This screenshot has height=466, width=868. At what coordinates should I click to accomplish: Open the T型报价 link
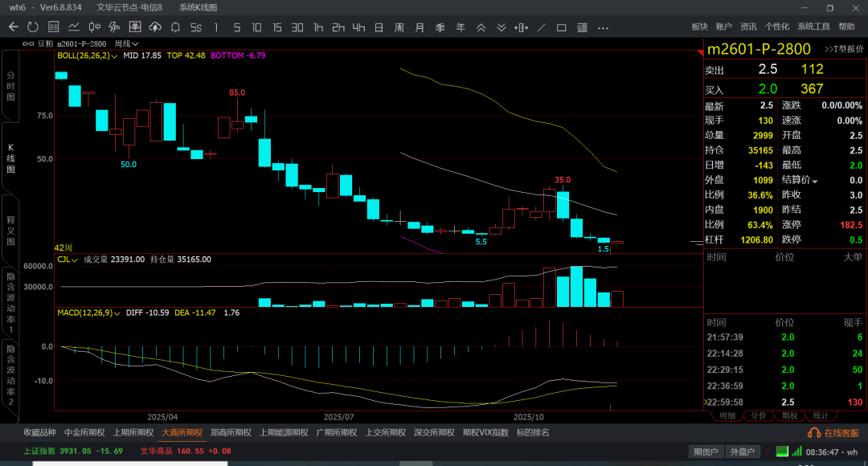tap(843, 49)
